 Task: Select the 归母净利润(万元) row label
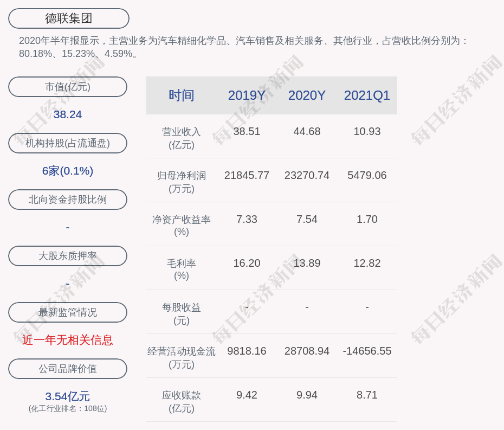[x=182, y=182]
